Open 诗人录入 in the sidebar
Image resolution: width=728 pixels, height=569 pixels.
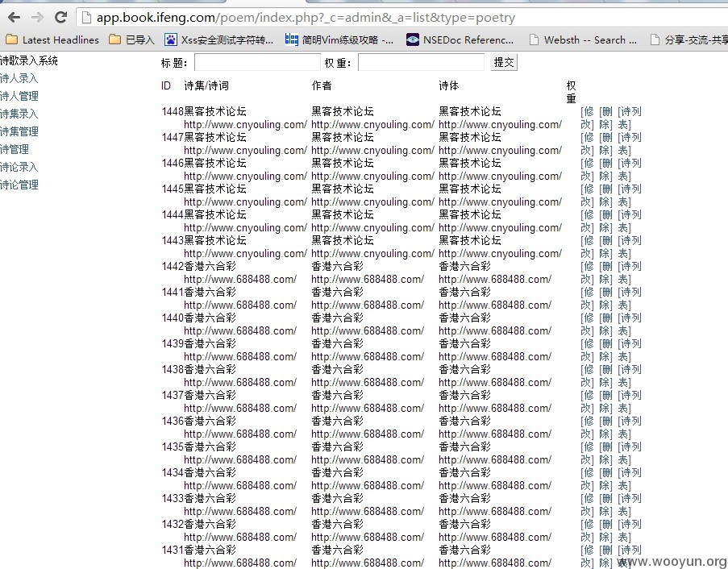pyautogui.click(x=19, y=78)
